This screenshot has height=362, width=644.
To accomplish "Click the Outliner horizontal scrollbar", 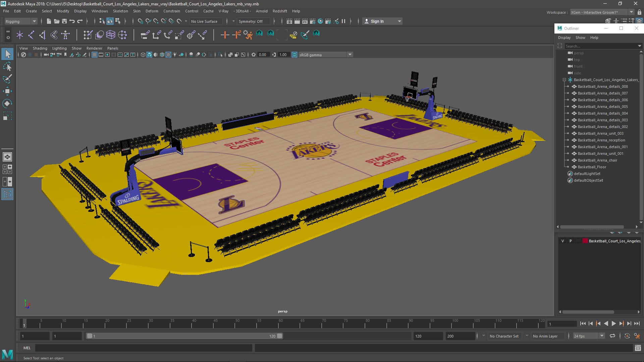I will pyautogui.click(x=592, y=227).
